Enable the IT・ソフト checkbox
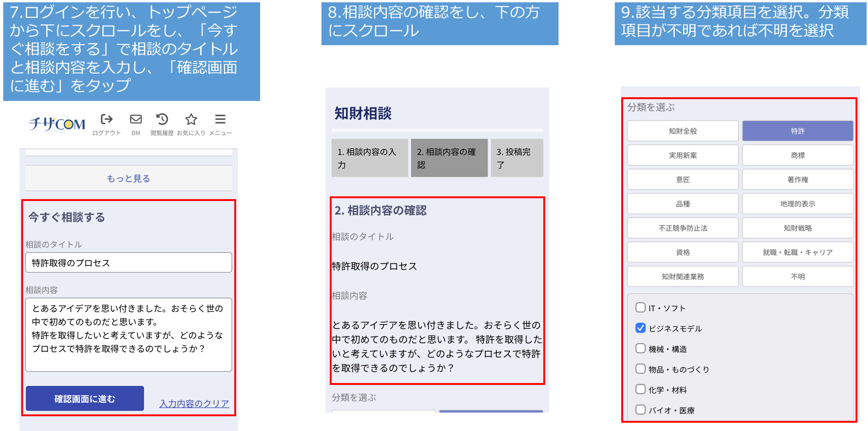The image size is (868, 431). coord(641,307)
